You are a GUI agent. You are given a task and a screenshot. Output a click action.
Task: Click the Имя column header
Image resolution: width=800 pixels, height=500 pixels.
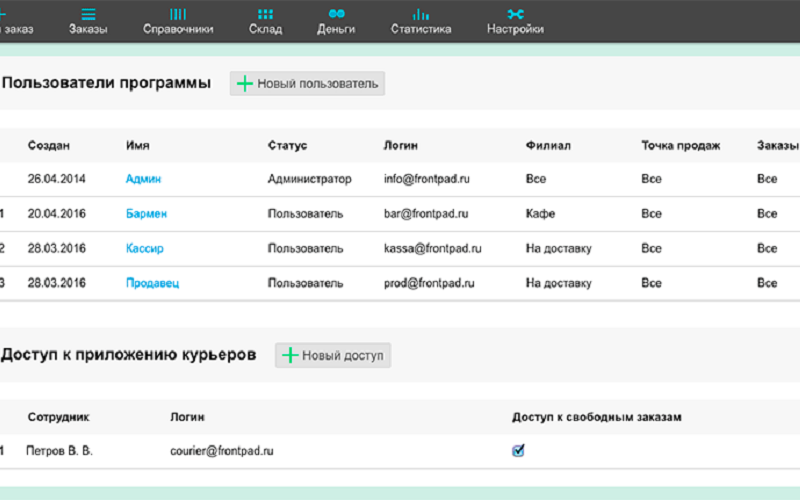tap(138, 146)
